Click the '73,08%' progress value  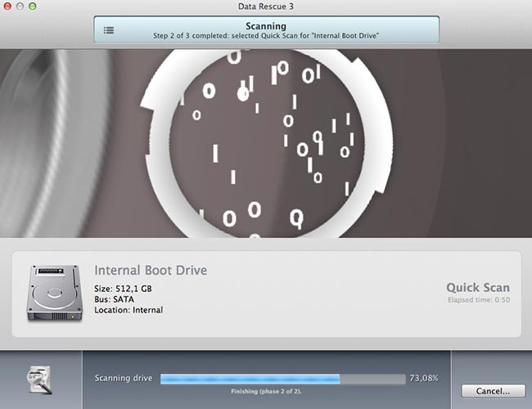point(424,378)
